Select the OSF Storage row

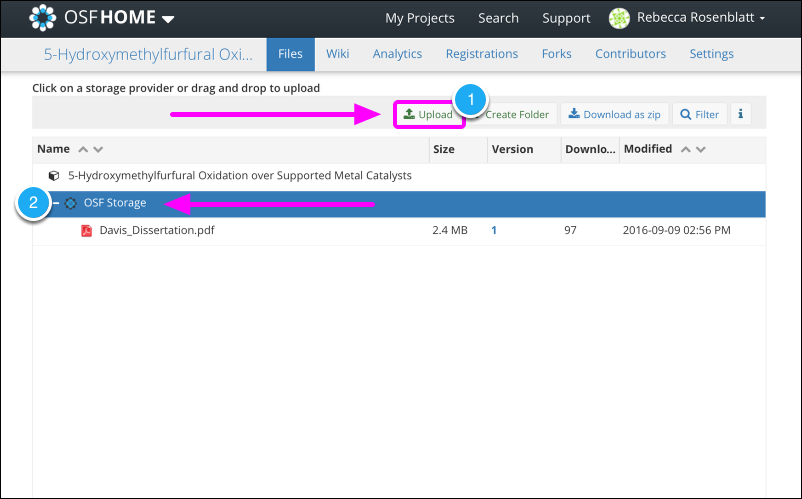[x=399, y=203]
